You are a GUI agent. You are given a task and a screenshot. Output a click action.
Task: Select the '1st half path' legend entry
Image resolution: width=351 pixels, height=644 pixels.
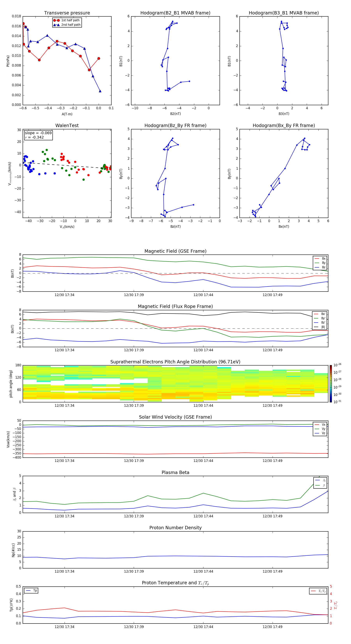pos(66,20)
